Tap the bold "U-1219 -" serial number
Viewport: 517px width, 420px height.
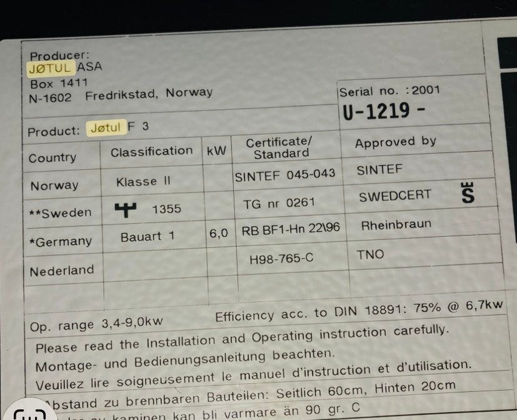coord(384,111)
